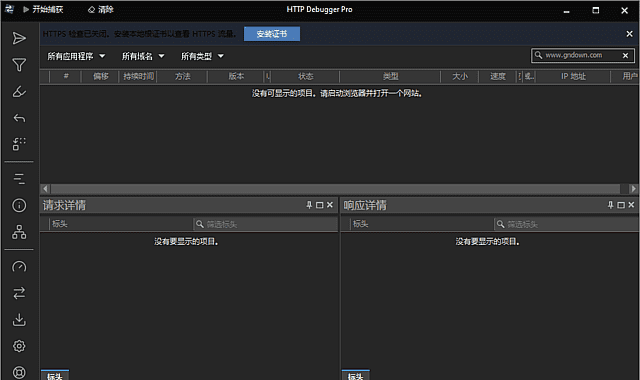This screenshot has height=380, width=640.
Task: Close the 响应详情 panel
Action: 631,205
